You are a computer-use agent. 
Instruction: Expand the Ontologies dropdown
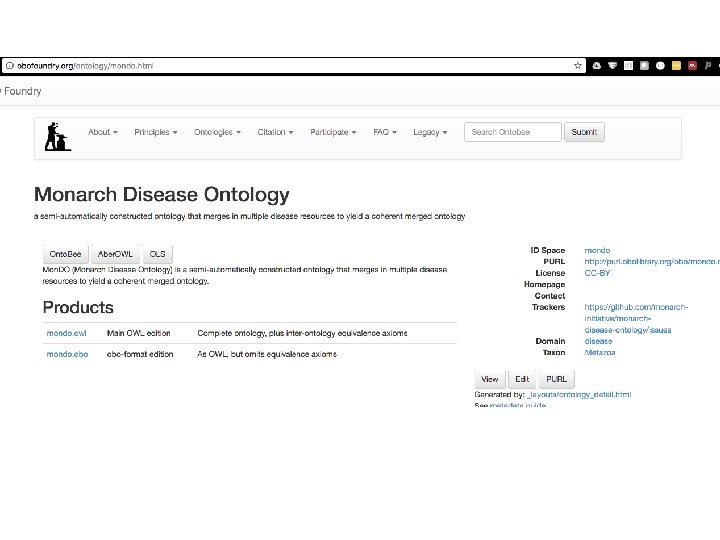[217, 132]
